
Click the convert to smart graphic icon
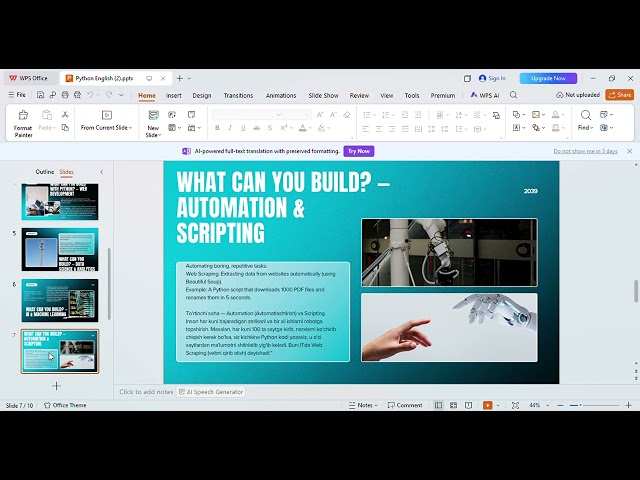pos(496,115)
